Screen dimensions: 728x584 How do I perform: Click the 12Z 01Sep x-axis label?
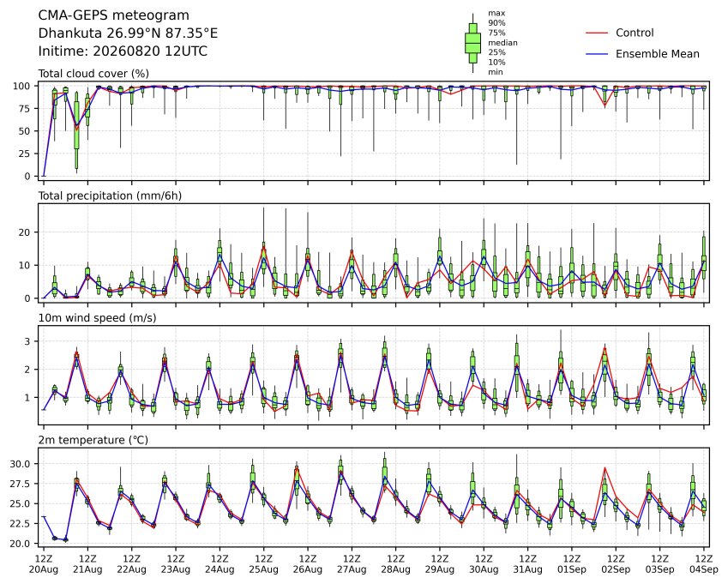(572, 563)
